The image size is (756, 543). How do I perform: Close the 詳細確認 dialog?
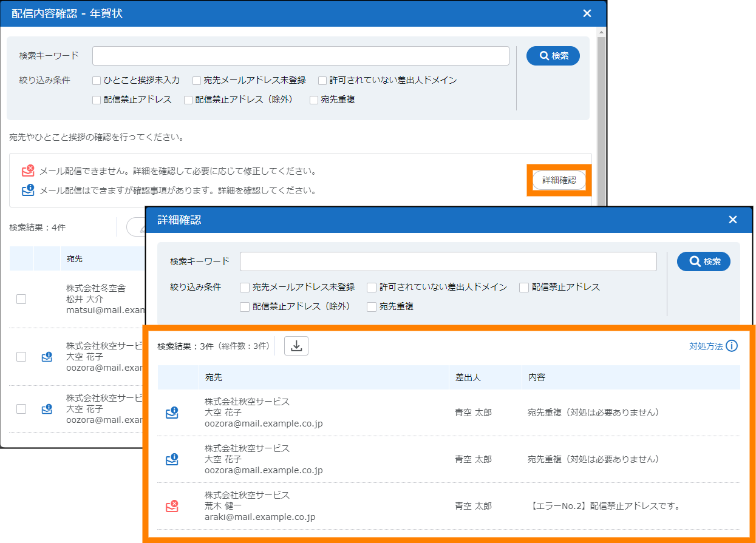point(732,220)
